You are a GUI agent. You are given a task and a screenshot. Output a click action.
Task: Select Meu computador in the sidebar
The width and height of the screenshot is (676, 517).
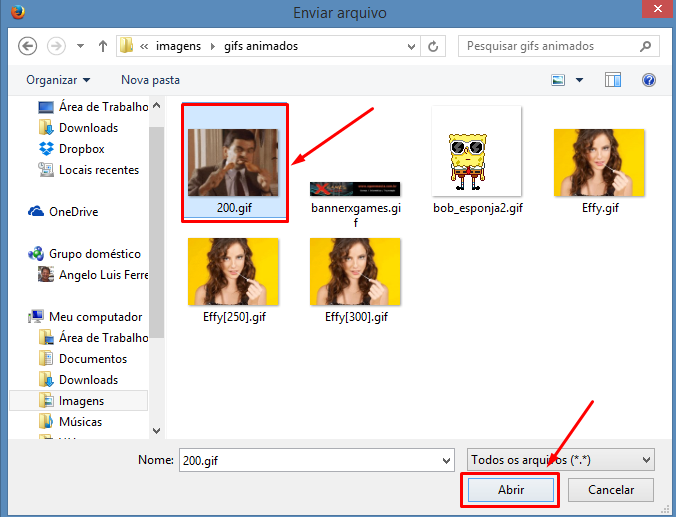point(85,317)
